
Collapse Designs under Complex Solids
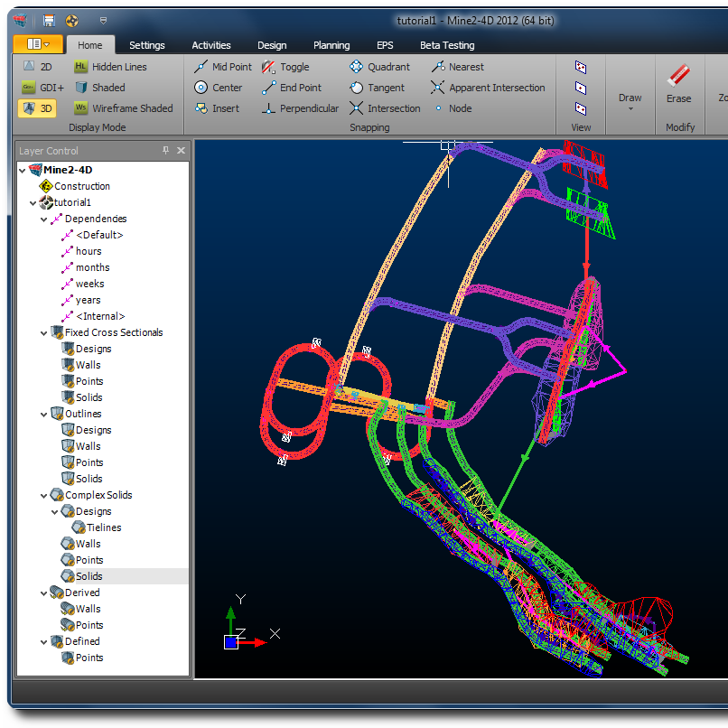coord(54,511)
